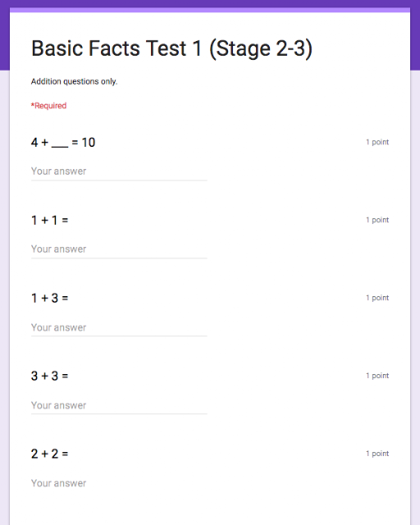This screenshot has height=525, width=420.
Task: Click the red *Required notice
Action: (x=49, y=106)
